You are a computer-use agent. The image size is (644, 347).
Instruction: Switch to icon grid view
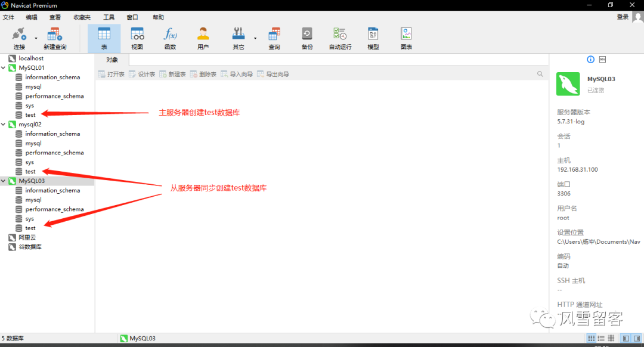[x=592, y=339]
